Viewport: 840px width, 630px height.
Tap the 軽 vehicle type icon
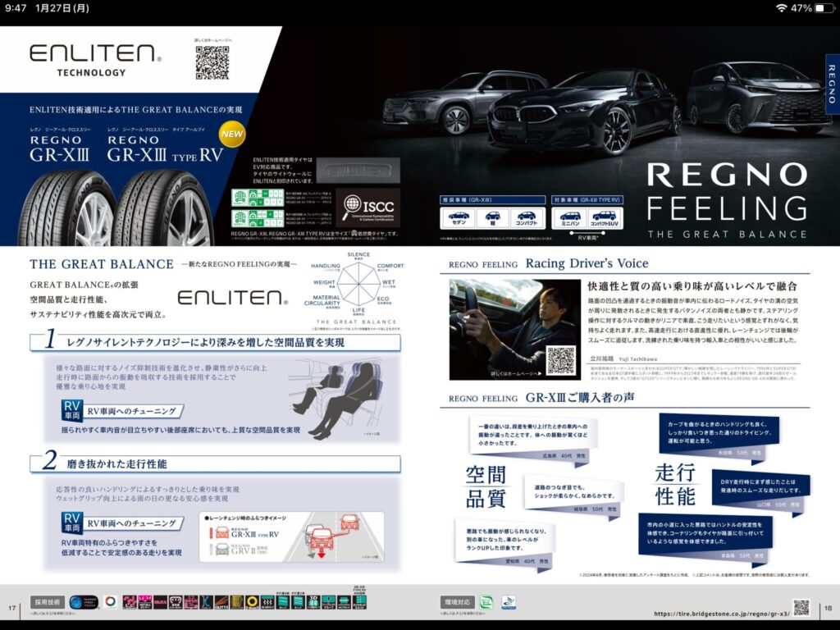(x=493, y=218)
